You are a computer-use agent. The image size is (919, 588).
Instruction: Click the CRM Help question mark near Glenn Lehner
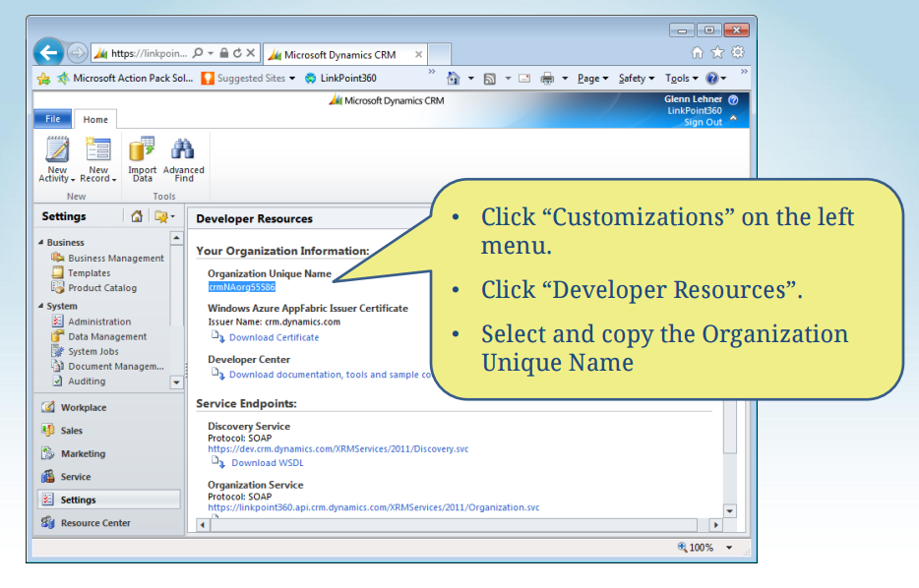[x=733, y=99]
